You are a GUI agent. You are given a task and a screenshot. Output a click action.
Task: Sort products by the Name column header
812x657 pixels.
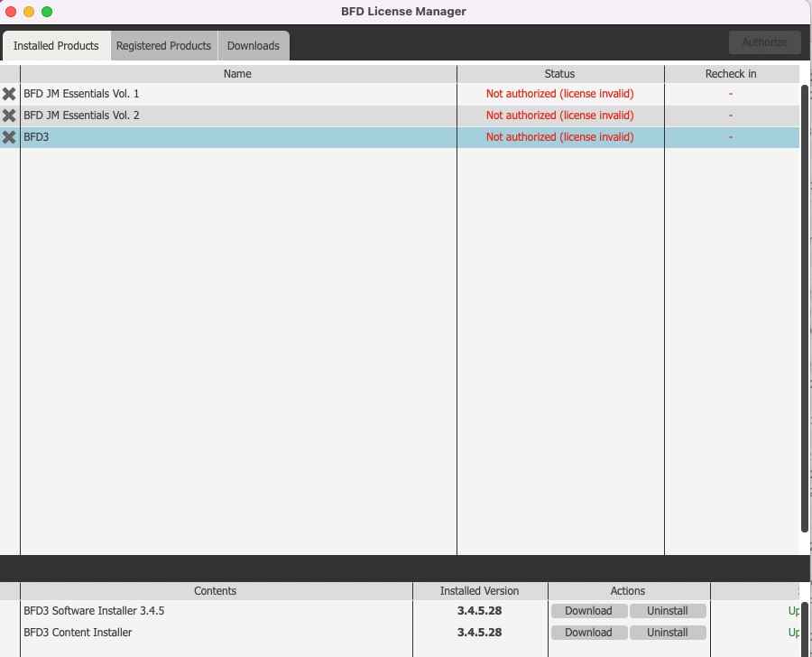click(x=238, y=74)
